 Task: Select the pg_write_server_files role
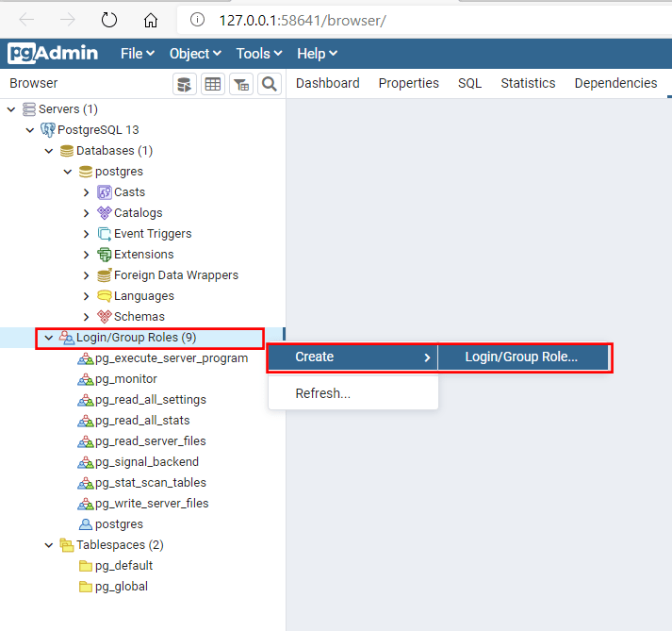[152, 504]
